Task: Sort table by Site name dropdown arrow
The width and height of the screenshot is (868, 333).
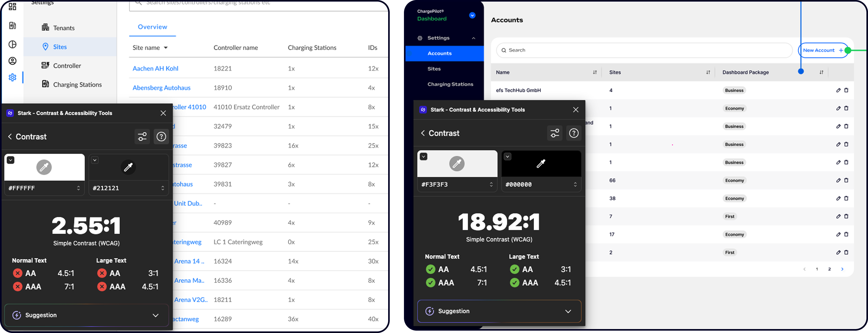Action: [x=166, y=48]
